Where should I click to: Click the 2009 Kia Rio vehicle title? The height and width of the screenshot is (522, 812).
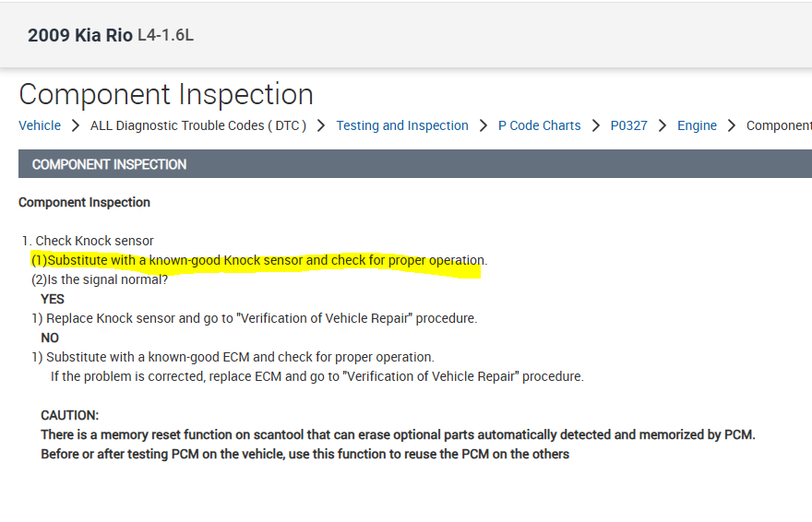coord(80,36)
